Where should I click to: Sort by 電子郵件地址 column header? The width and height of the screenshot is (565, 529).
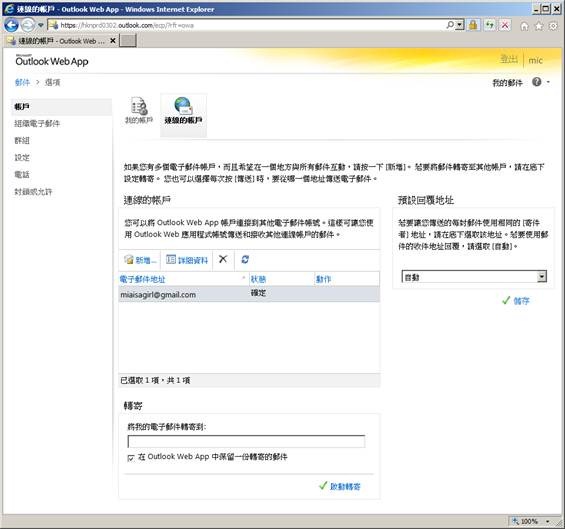click(x=183, y=279)
